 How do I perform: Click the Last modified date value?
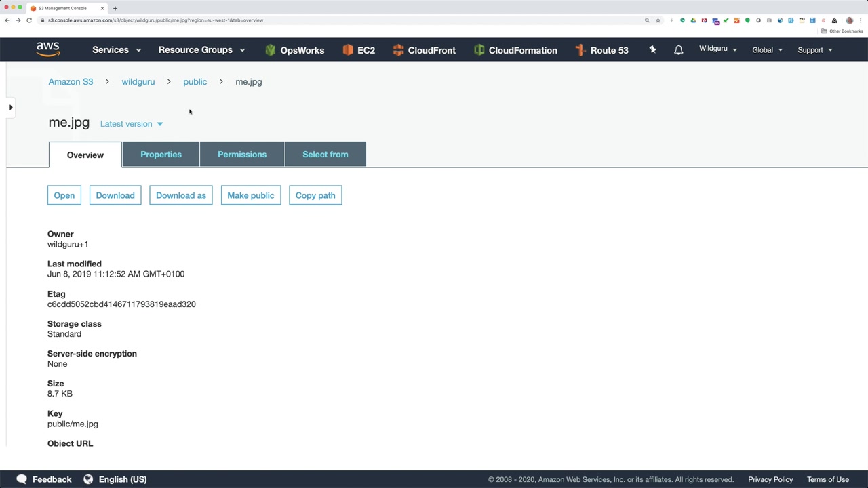116,274
